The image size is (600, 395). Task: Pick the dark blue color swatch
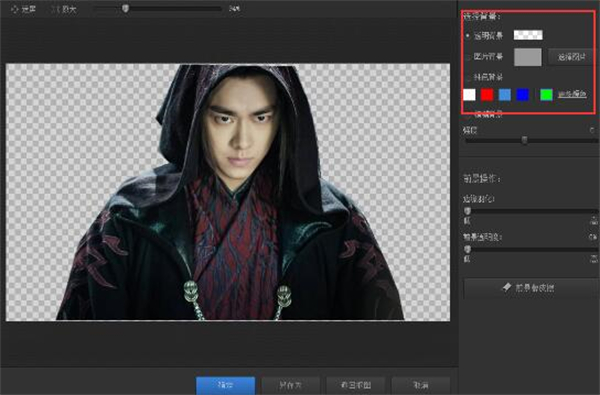click(523, 95)
